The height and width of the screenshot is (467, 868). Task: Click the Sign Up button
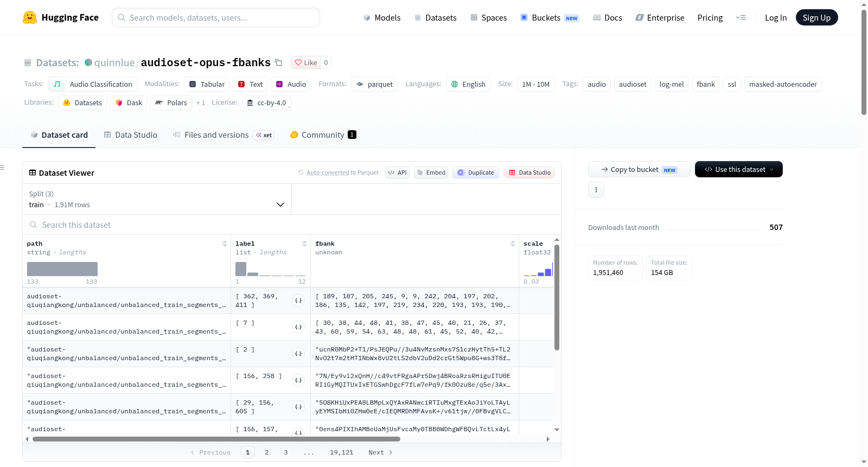tap(816, 17)
